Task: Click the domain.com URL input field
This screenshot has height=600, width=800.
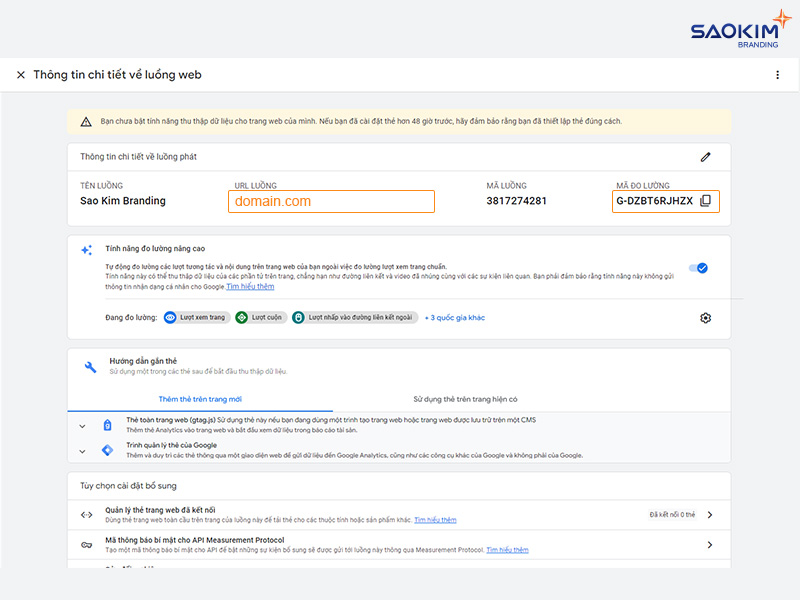Action: pyautogui.click(x=332, y=200)
